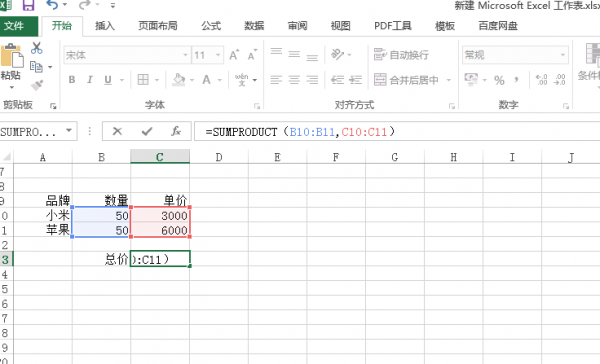
Task: Click the Cut scissors icon
Action: (37, 48)
